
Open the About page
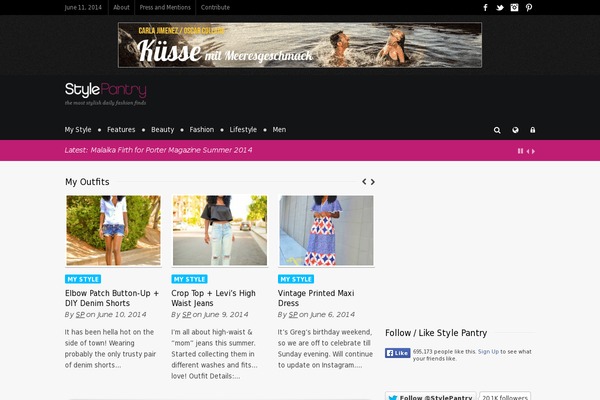[x=121, y=7]
